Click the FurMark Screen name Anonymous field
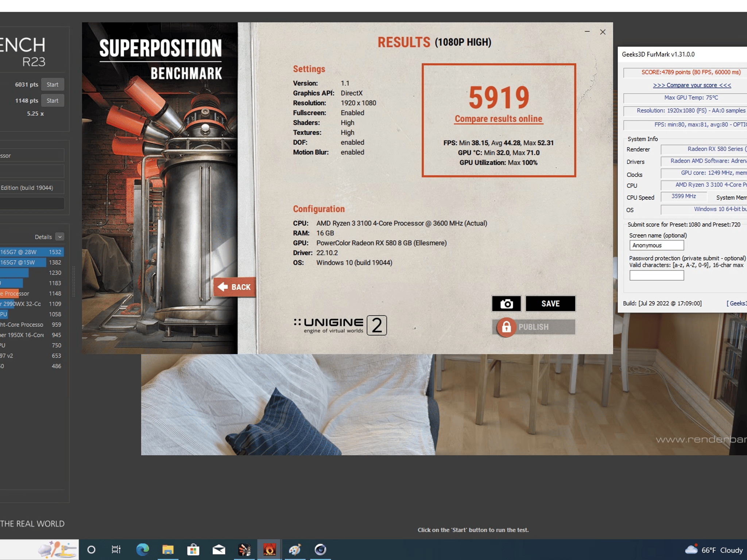This screenshot has height=560, width=747. pos(657,245)
